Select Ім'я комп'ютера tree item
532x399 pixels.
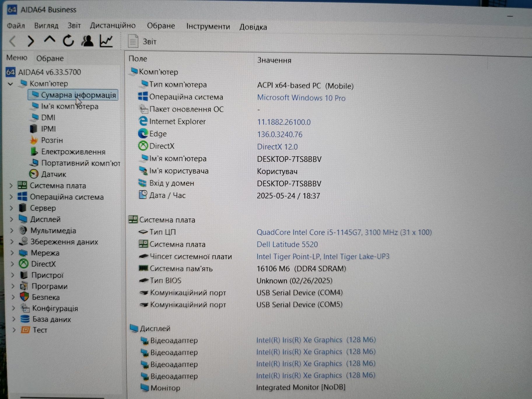click(65, 106)
